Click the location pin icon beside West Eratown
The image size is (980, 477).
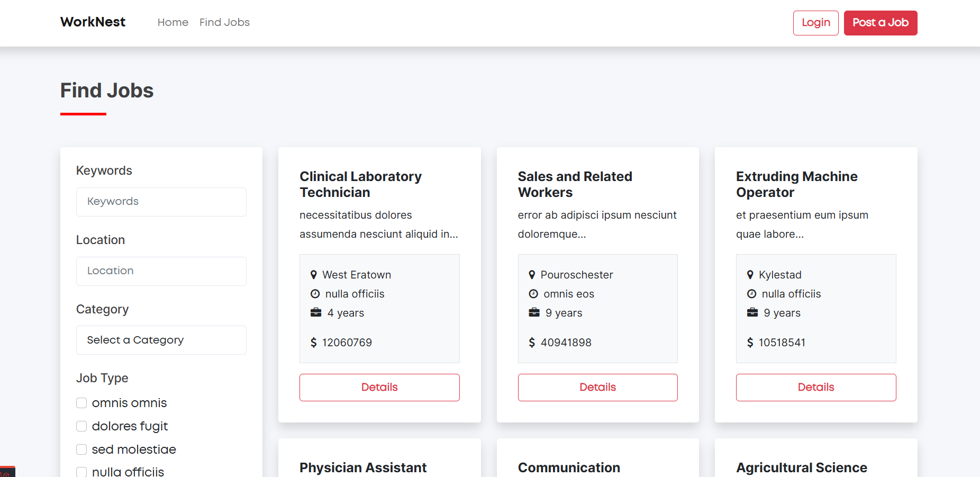tap(314, 275)
